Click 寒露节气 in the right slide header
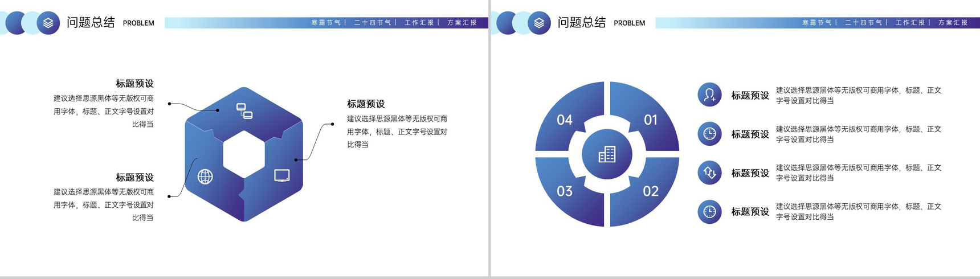This screenshot has height=279, width=980. click(x=817, y=23)
